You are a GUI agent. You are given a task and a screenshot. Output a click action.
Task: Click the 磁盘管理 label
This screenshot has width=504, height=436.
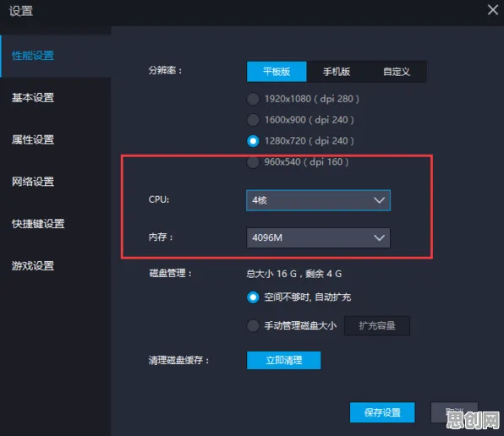[170, 274]
